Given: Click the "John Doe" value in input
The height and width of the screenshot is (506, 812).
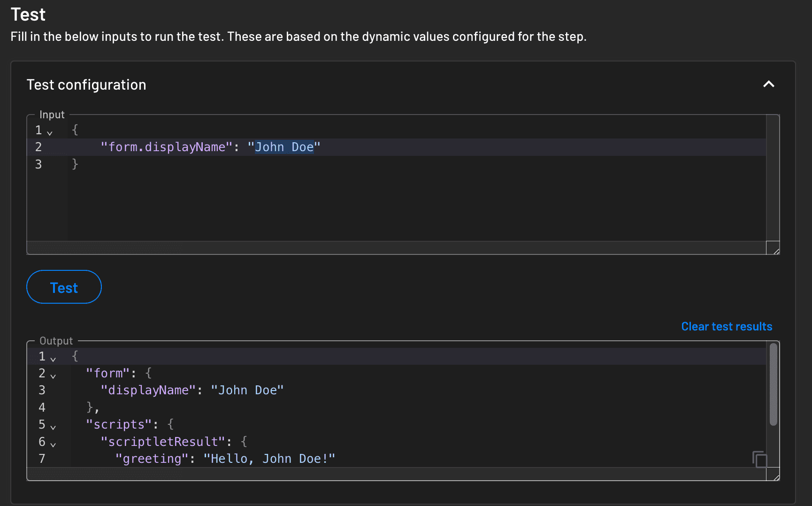Looking at the screenshot, I should (x=284, y=147).
